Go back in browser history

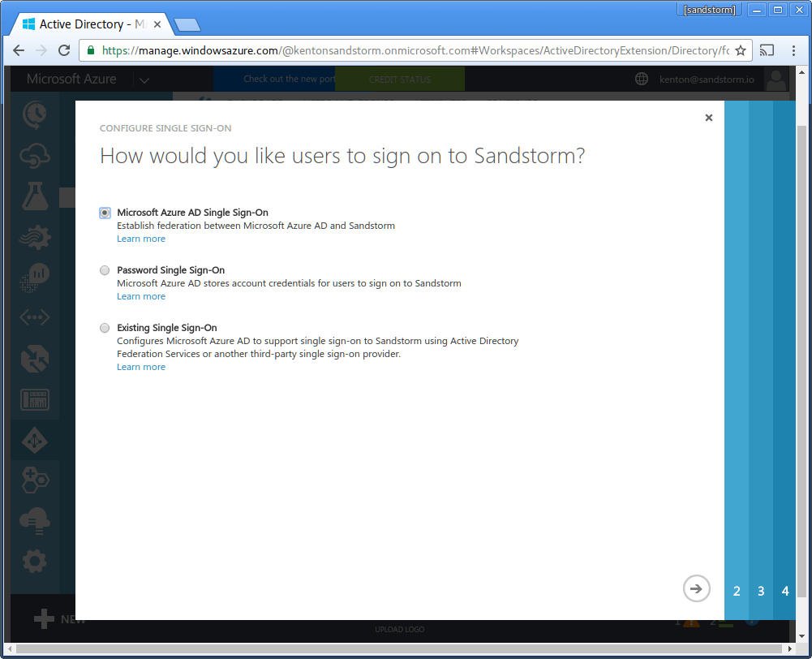19,50
